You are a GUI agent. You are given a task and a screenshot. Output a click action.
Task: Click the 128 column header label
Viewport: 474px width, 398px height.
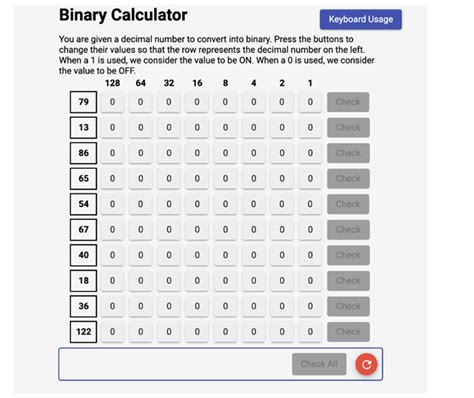[112, 83]
